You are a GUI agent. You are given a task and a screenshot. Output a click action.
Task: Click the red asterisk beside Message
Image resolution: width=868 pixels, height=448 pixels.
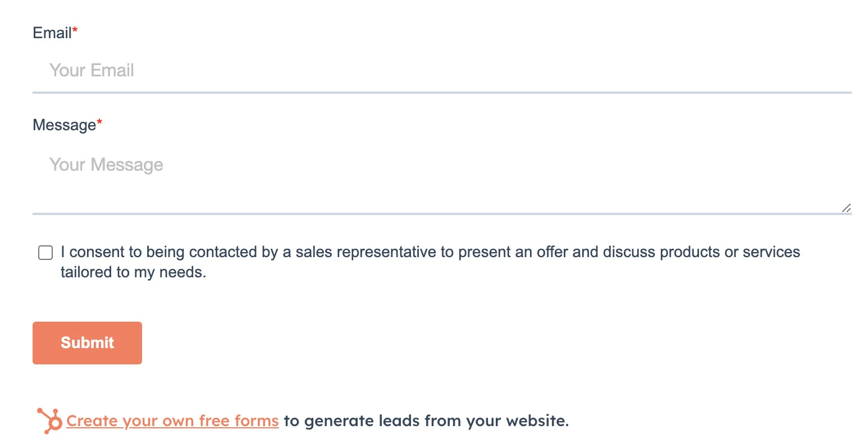click(99, 122)
